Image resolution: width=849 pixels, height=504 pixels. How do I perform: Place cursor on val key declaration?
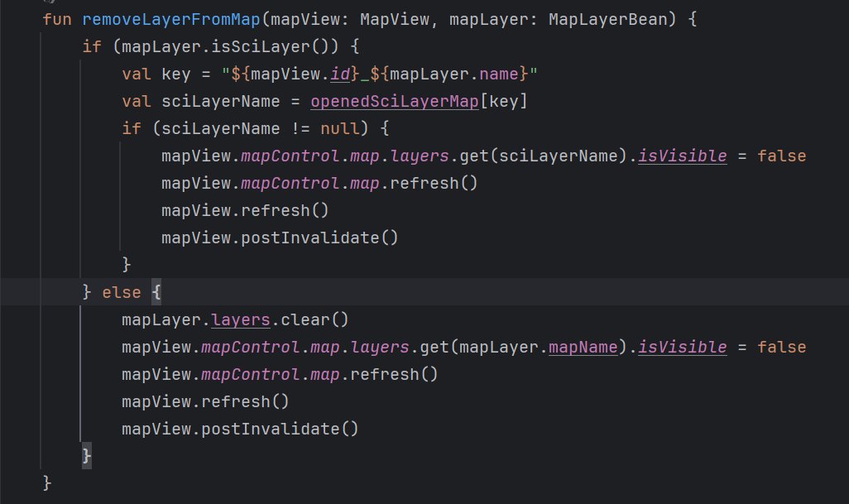pos(175,74)
